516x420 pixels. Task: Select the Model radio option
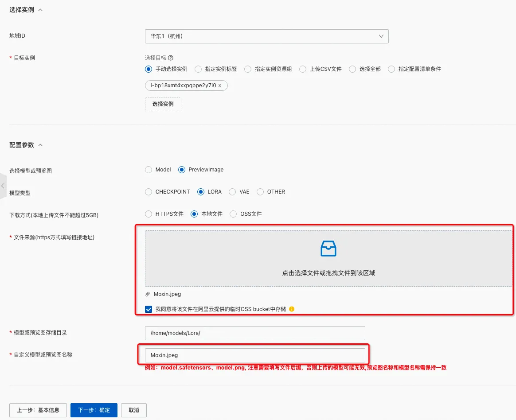point(149,170)
